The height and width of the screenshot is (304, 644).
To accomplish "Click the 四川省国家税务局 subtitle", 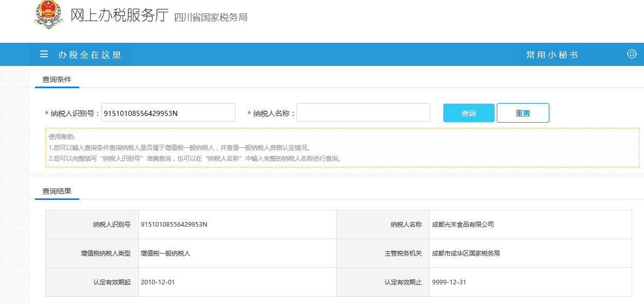I will (211, 18).
